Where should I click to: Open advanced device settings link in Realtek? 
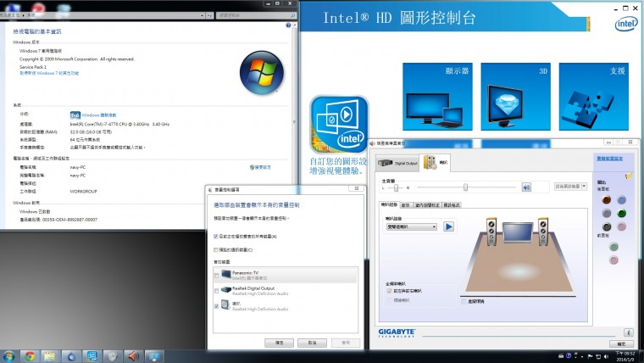click(x=610, y=159)
